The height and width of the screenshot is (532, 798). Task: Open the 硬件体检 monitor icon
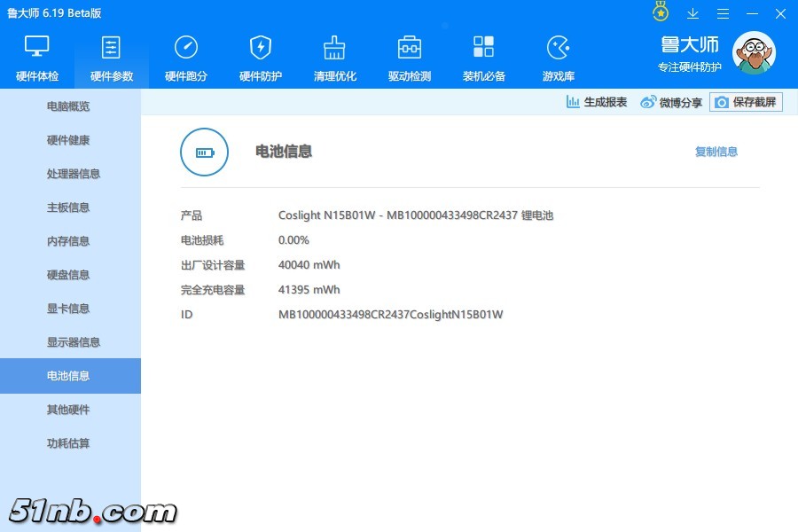pos(37,48)
